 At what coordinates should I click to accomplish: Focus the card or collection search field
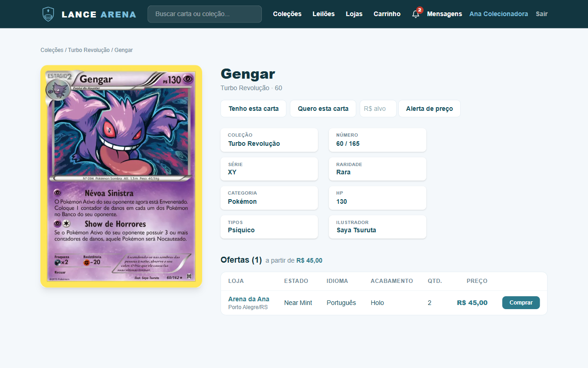[x=204, y=14]
